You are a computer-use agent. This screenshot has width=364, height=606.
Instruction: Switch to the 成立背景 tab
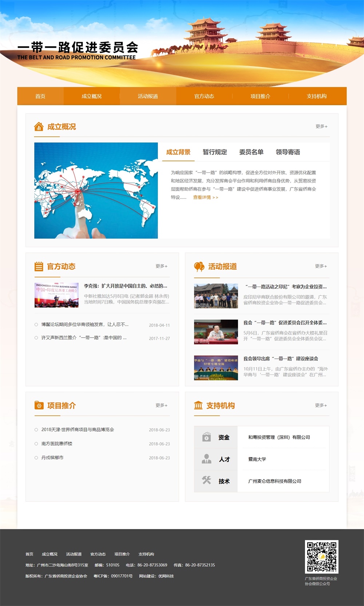(x=178, y=152)
